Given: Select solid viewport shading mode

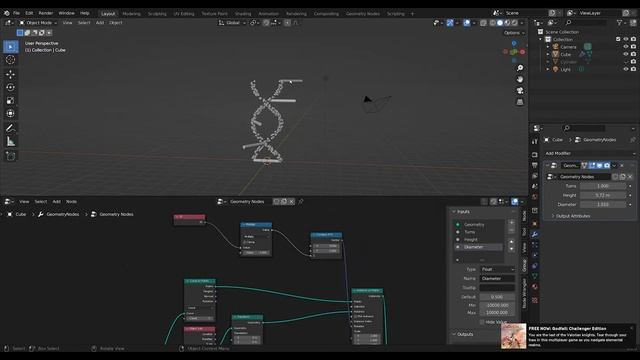Looking at the screenshot, I should pos(500,23).
